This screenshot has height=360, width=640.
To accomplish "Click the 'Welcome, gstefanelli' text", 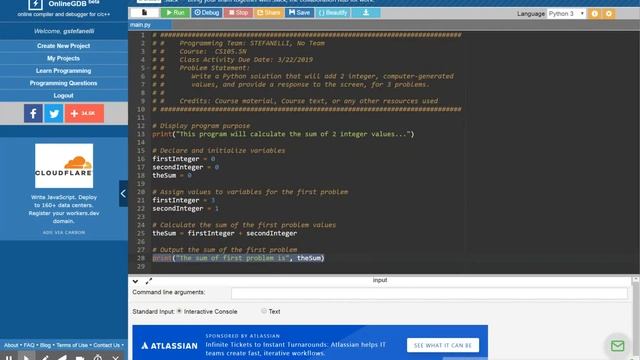I will 64,31.
